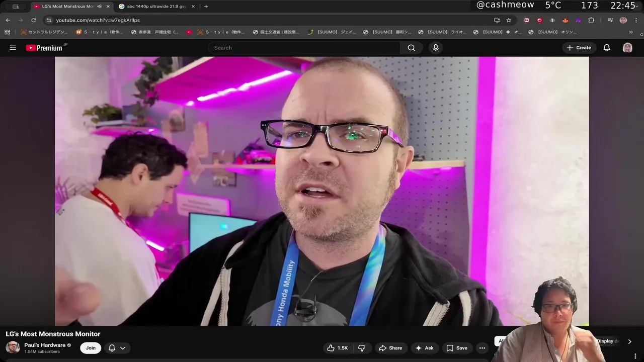Screen dimensions: 644x362
Task: Open YouTube account avatar menu
Action: tap(627, 48)
